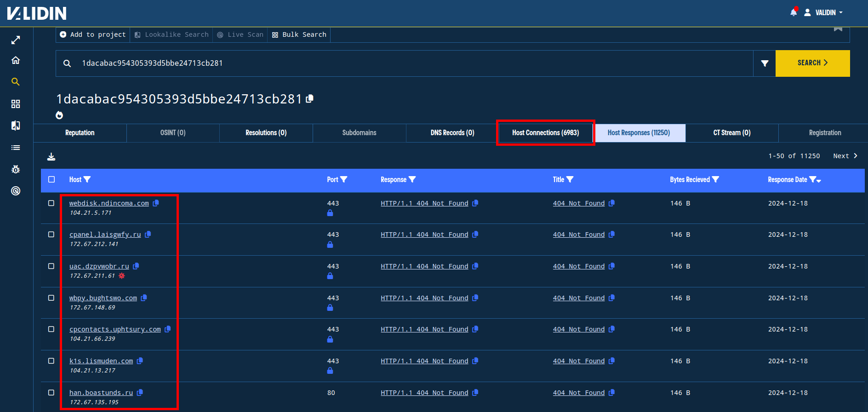
Task: Open the CT Stream (0) tab
Action: pos(732,133)
